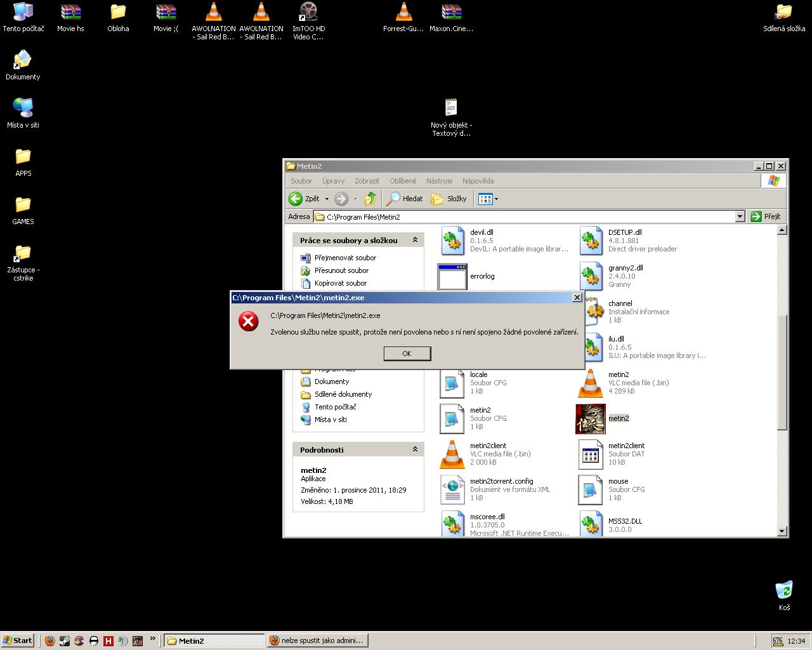
Task: Select the errorlog file icon
Action: [x=452, y=277]
